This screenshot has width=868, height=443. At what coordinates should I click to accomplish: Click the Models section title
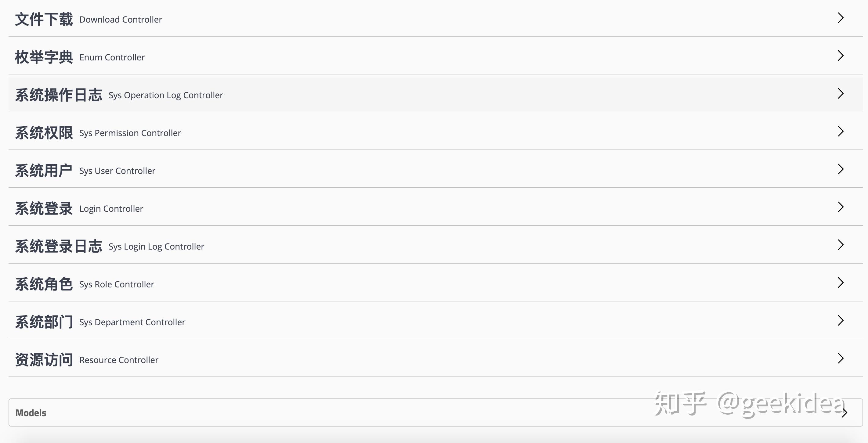pos(31,413)
